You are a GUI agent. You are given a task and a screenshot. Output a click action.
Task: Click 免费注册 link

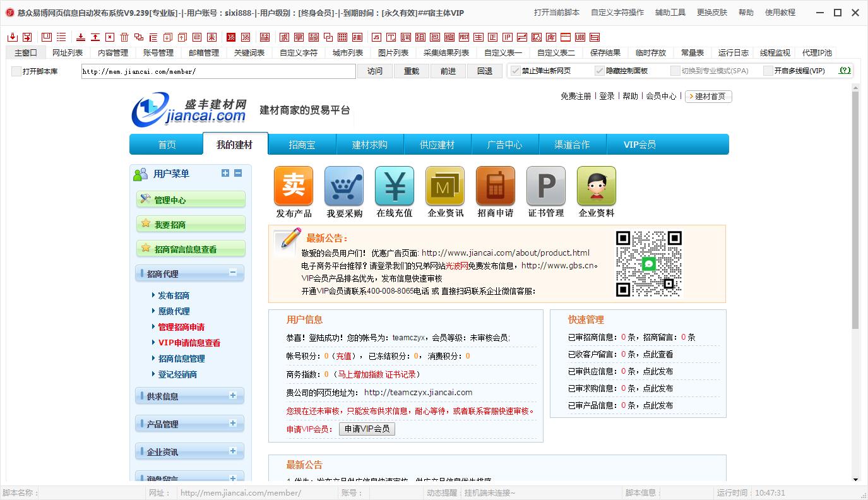576,96
